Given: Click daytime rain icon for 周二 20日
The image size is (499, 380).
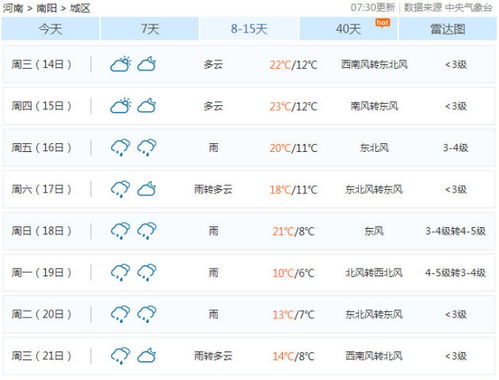Looking at the screenshot, I should [120, 314].
